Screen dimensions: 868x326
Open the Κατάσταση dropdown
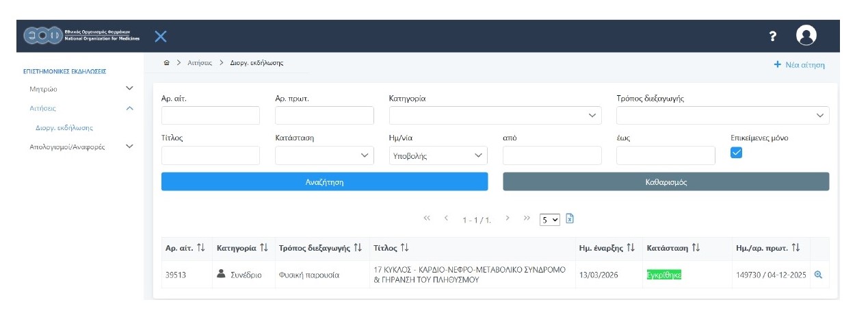click(x=324, y=155)
